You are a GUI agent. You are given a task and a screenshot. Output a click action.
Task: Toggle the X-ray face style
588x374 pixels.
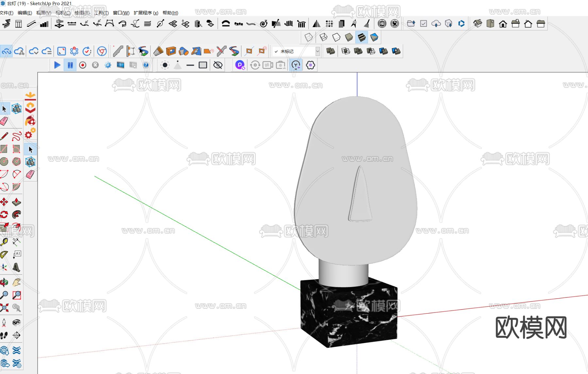(x=308, y=37)
